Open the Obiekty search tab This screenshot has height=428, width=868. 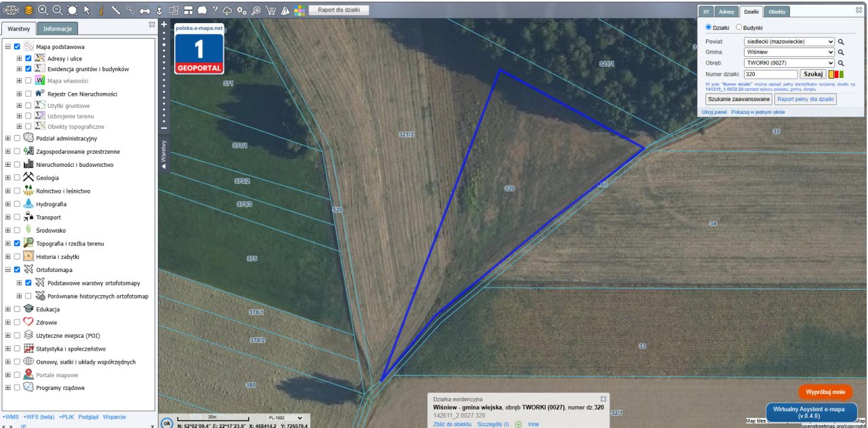777,12
